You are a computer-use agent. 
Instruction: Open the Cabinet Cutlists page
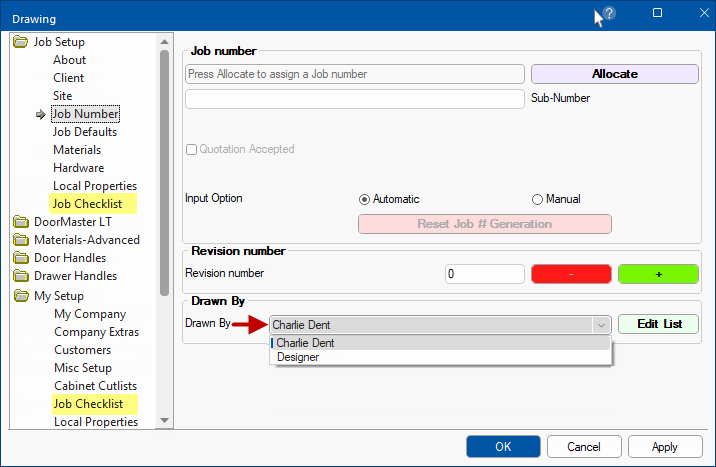[95, 386]
